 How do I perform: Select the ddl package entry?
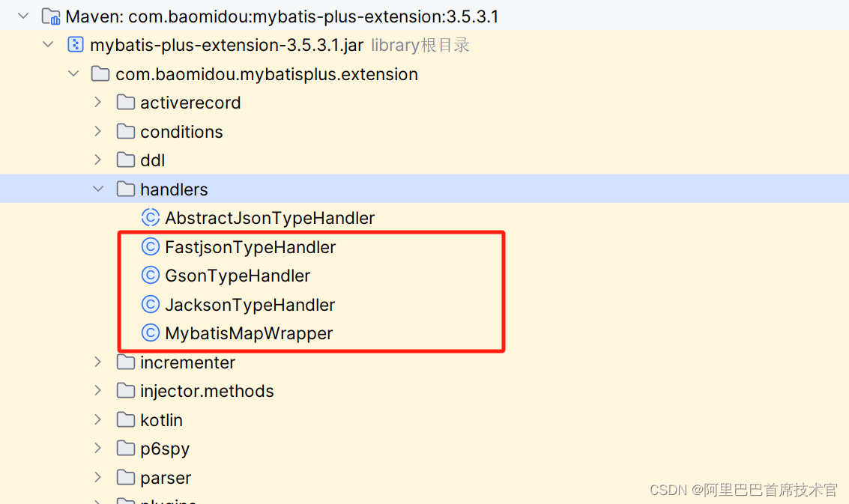[153, 160]
